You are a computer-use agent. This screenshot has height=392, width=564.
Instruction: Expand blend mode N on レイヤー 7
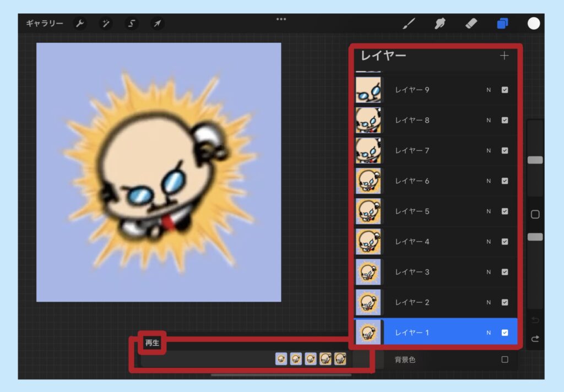(x=489, y=151)
